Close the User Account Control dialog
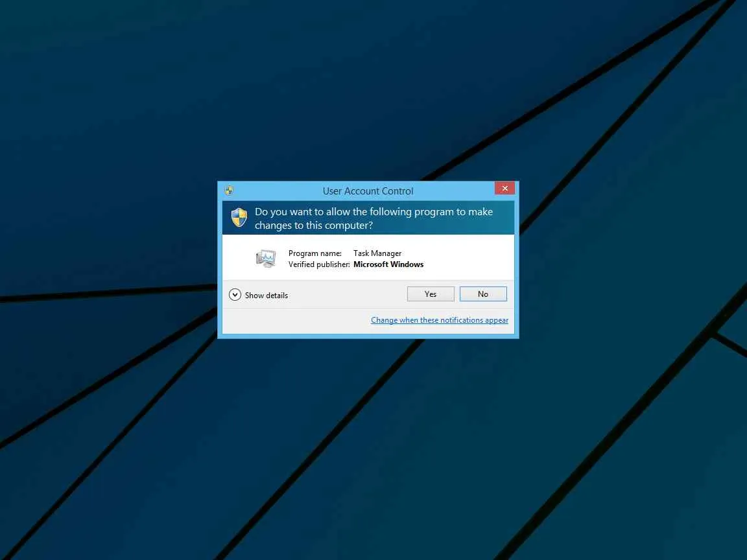The image size is (747, 560). (504, 188)
